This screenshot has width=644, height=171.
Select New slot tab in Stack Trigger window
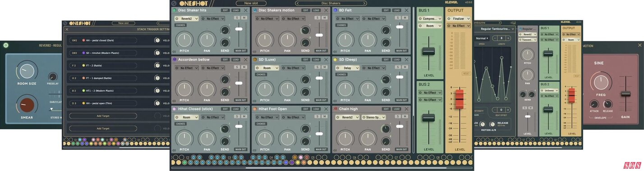coord(123,23)
